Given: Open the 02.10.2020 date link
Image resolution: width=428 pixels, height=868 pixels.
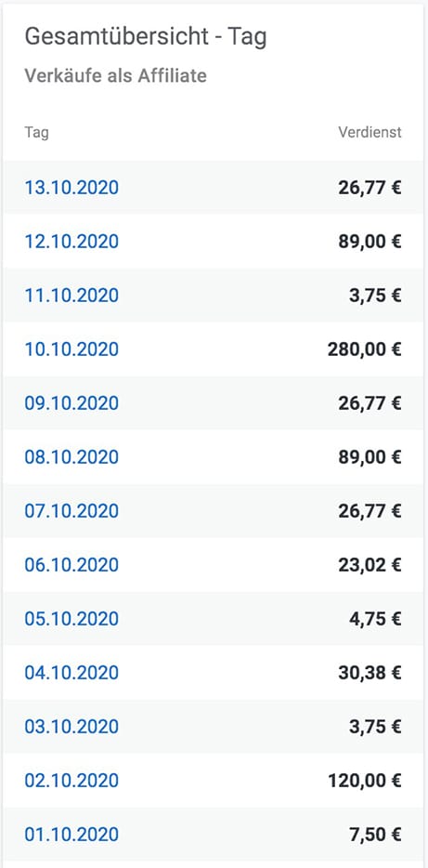Looking at the screenshot, I should [71, 781].
